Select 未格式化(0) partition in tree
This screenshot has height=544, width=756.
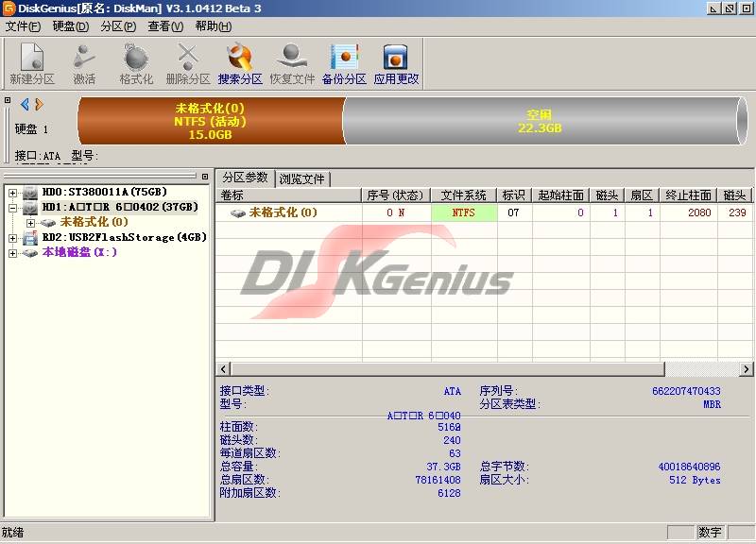[94, 222]
